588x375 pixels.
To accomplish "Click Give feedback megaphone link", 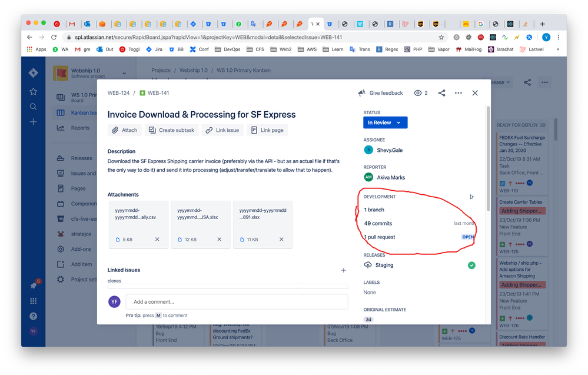I will (380, 93).
